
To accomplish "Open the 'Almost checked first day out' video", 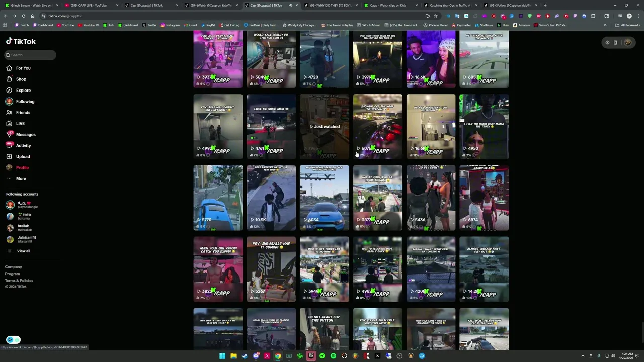I will pyautogui.click(x=484, y=269).
